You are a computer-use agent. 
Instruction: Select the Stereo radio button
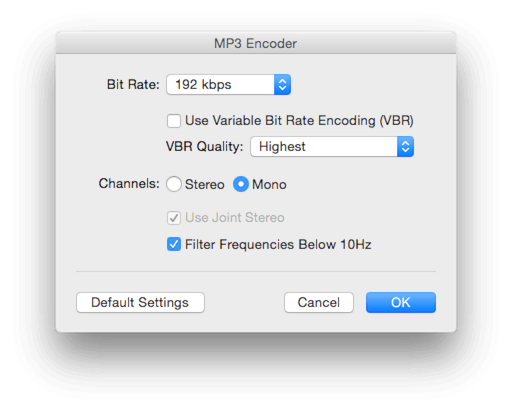(174, 184)
